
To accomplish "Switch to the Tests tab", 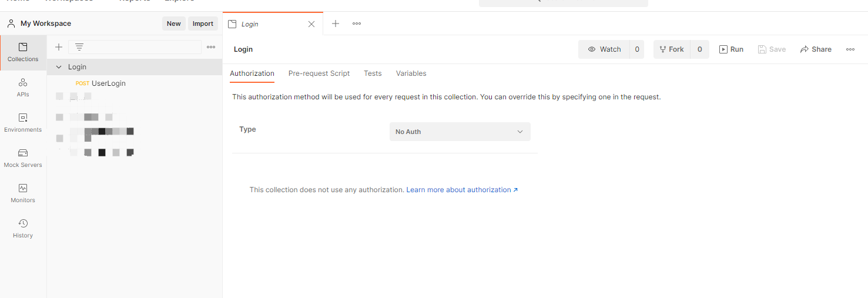I will (373, 73).
